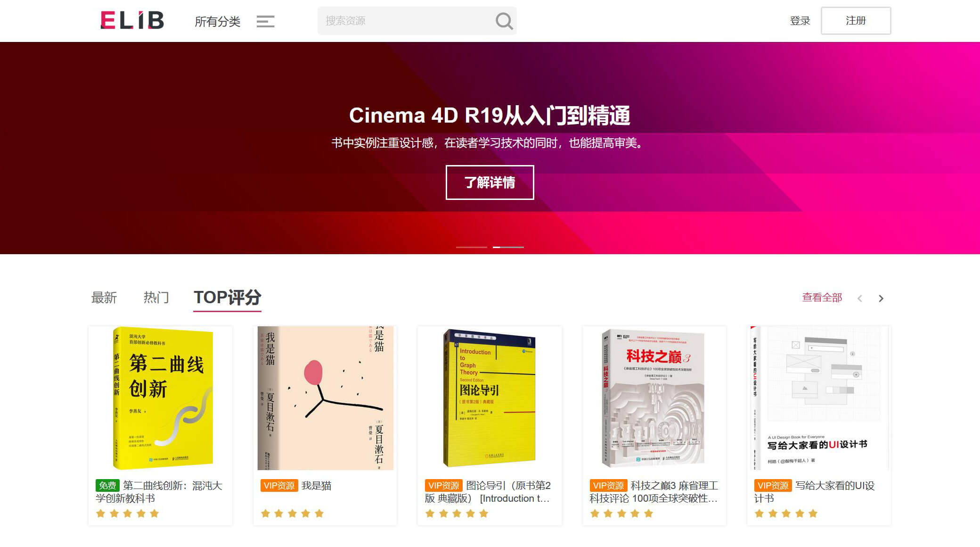Open the 科技之巅3 book cover
Screen dimensions: 980x547
point(654,398)
